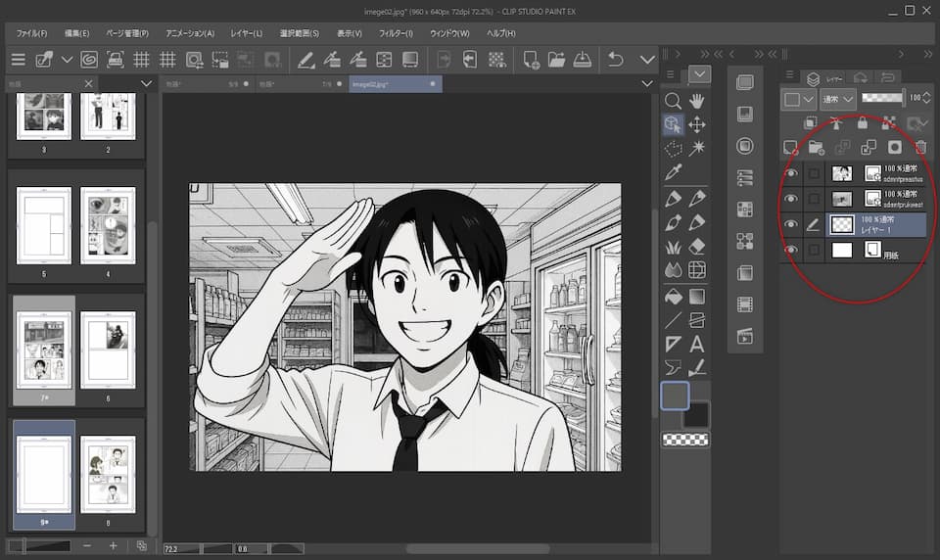This screenshot has width=940, height=560.
Task: Select the Fill bucket tool
Action: (x=673, y=297)
